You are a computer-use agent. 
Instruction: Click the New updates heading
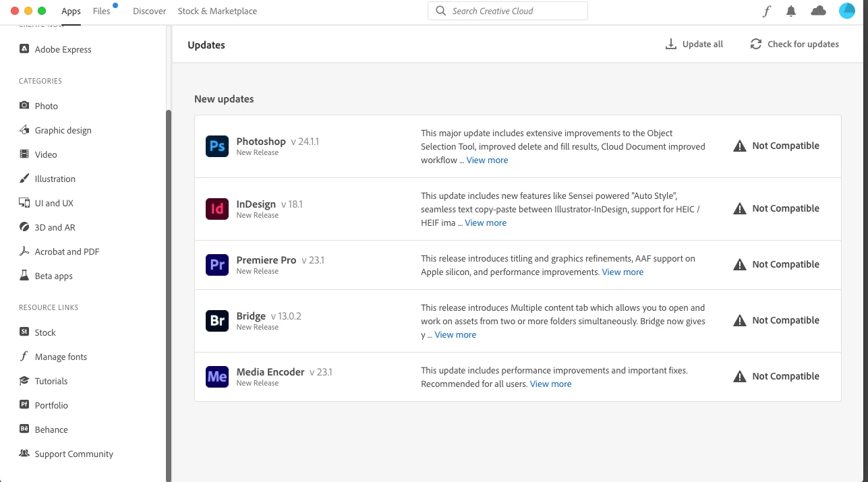pos(224,99)
